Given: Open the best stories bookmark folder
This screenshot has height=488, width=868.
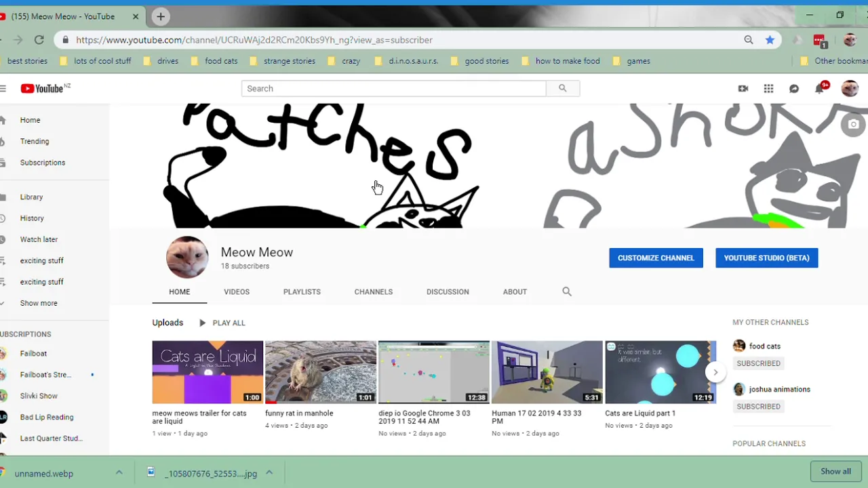Looking at the screenshot, I should point(26,61).
